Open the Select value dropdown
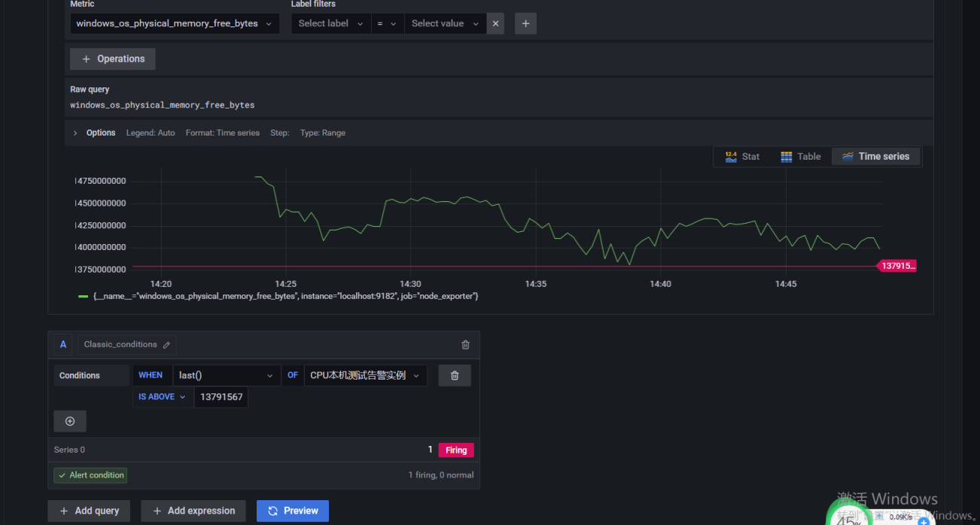This screenshot has height=525, width=980. pyautogui.click(x=445, y=23)
